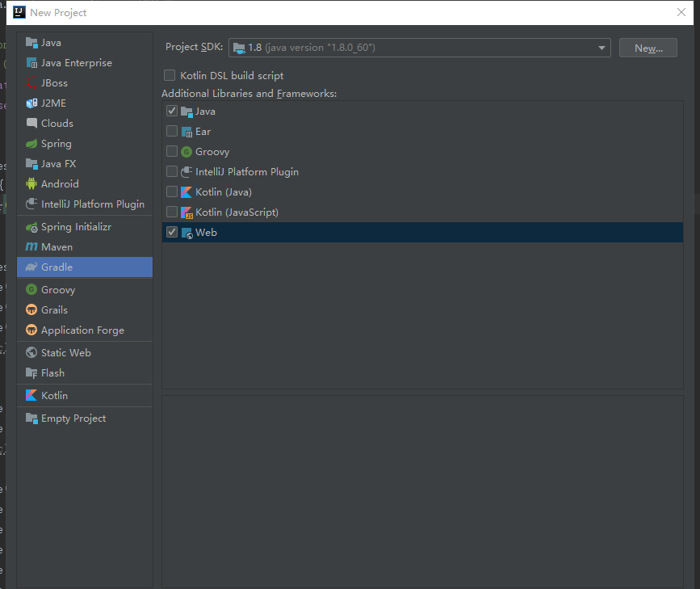Click the New... SDK button
This screenshot has width=700, height=589.
(x=648, y=48)
